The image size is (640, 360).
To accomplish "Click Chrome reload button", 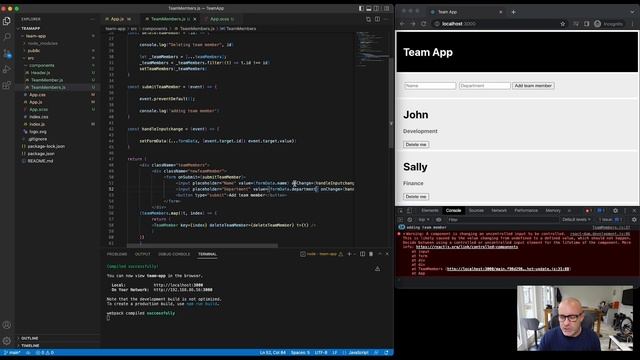I will pos(424,24).
